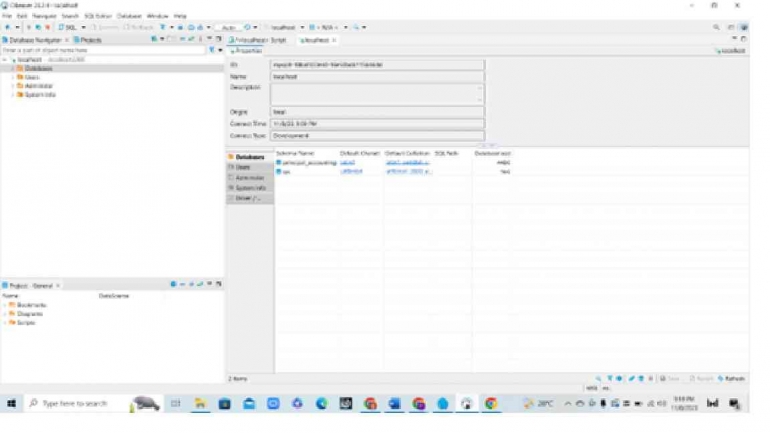770x433 pixels.
Task: Click the object name filter input field
Action: pos(103,50)
